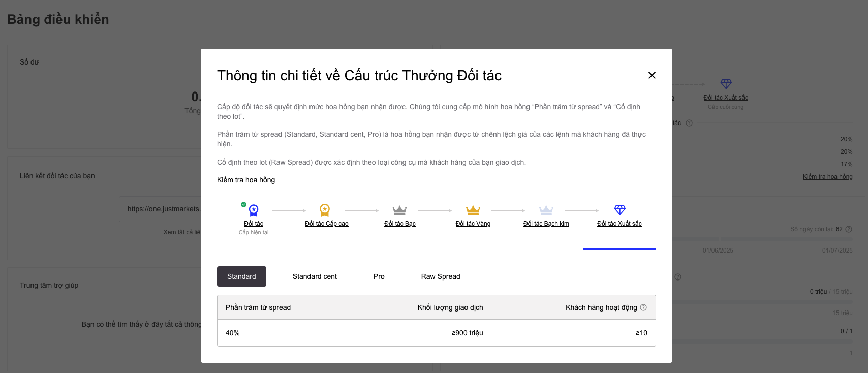Click the platinum crown Đối tác Bạch kim icon
The height and width of the screenshot is (373, 868).
click(x=546, y=210)
